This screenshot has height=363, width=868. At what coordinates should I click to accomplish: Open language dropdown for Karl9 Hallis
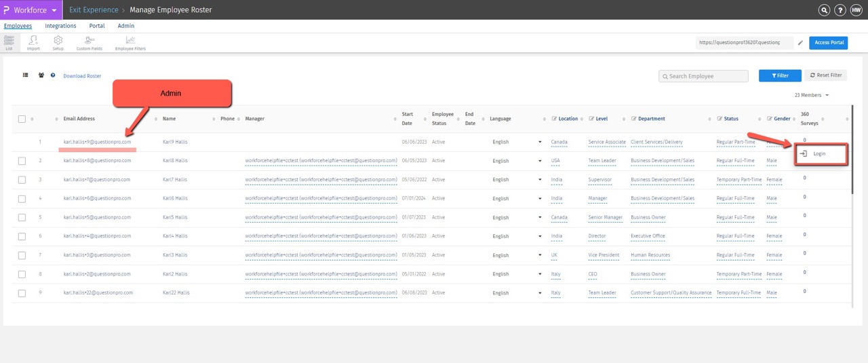pos(540,142)
